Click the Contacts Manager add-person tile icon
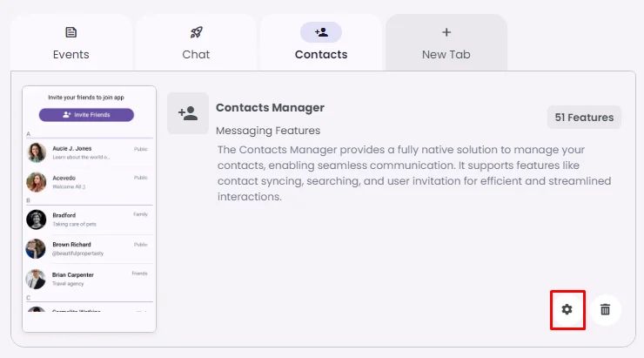 click(188, 113)
